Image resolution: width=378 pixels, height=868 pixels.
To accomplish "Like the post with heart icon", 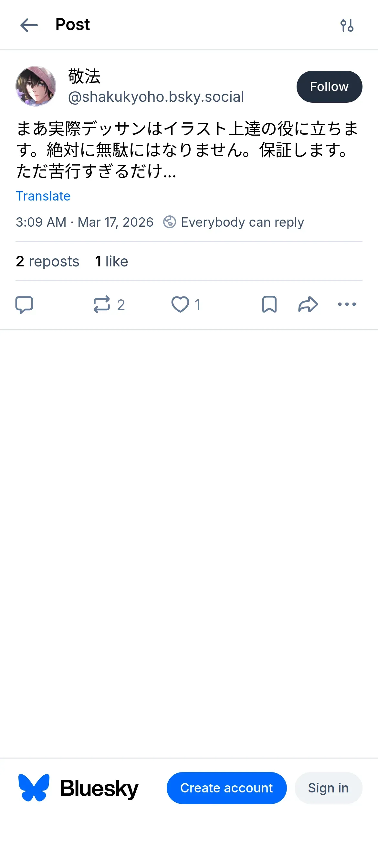I will click(180, 305).
